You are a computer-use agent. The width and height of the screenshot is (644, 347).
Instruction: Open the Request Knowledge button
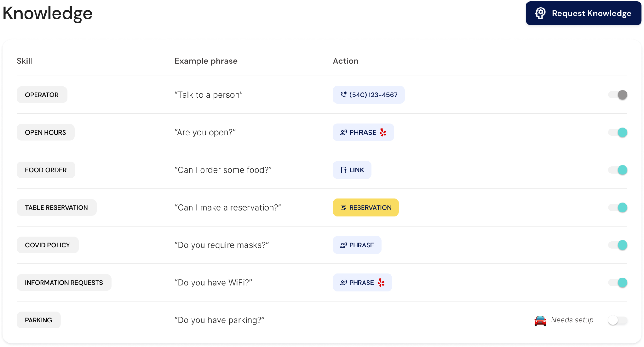coord(584,13)
